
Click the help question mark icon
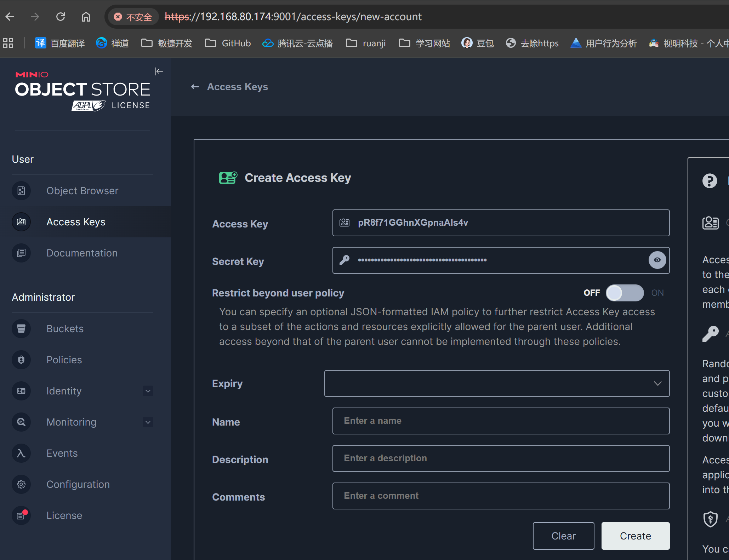tap(710, 181)
